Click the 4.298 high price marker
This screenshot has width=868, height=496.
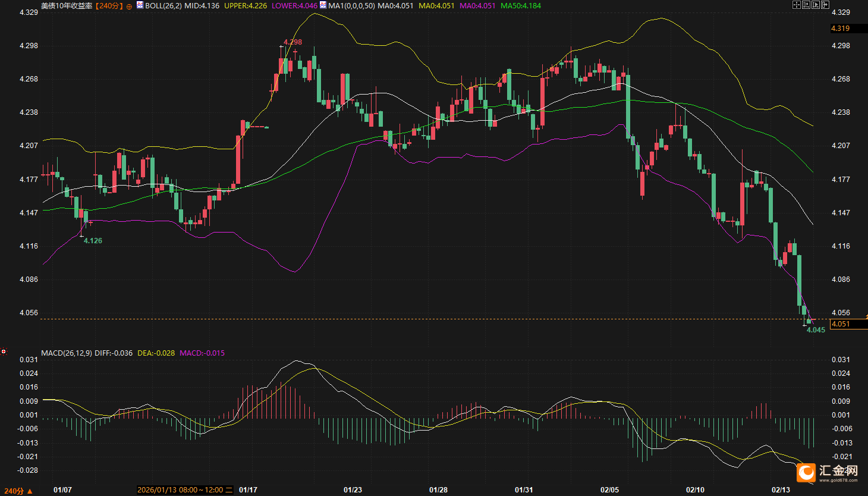293,42
